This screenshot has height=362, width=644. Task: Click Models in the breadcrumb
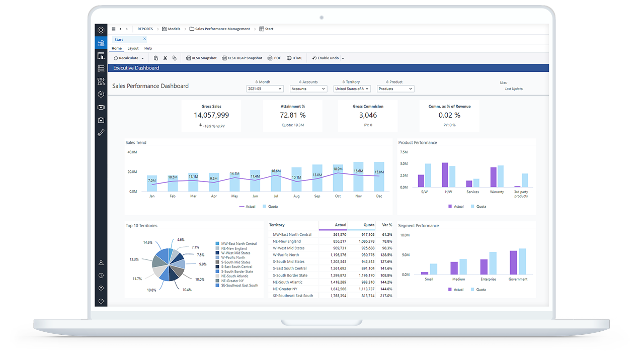click(x=171, y=29)
